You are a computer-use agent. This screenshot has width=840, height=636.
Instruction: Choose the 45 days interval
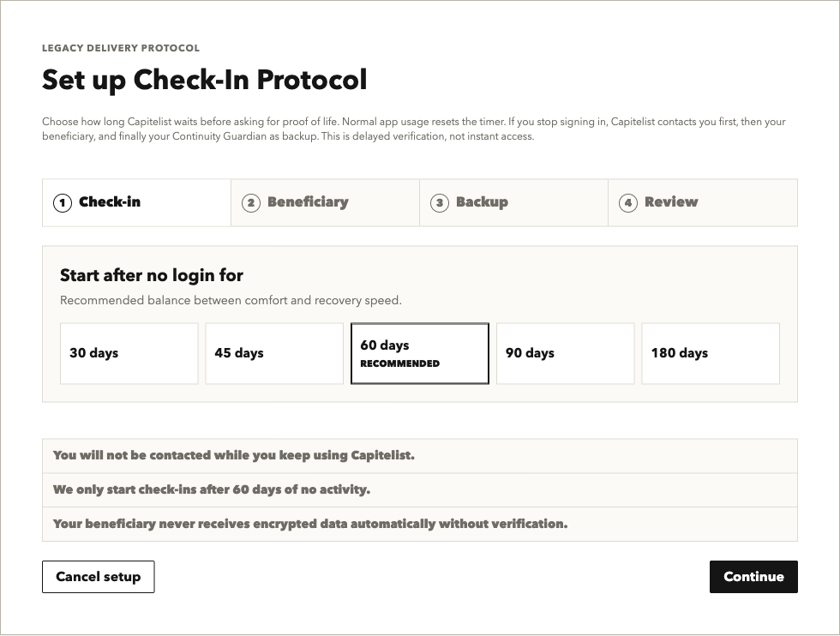point(274,354)
